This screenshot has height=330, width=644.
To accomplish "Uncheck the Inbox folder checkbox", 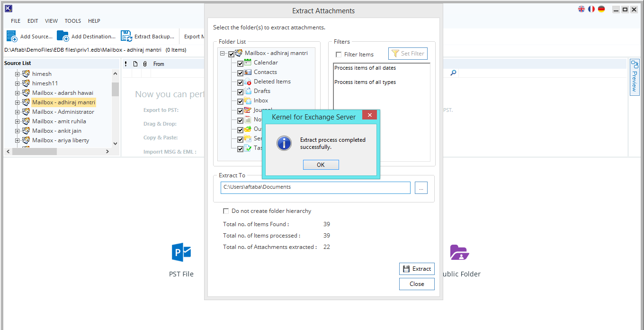I will [x=240, y=101].
